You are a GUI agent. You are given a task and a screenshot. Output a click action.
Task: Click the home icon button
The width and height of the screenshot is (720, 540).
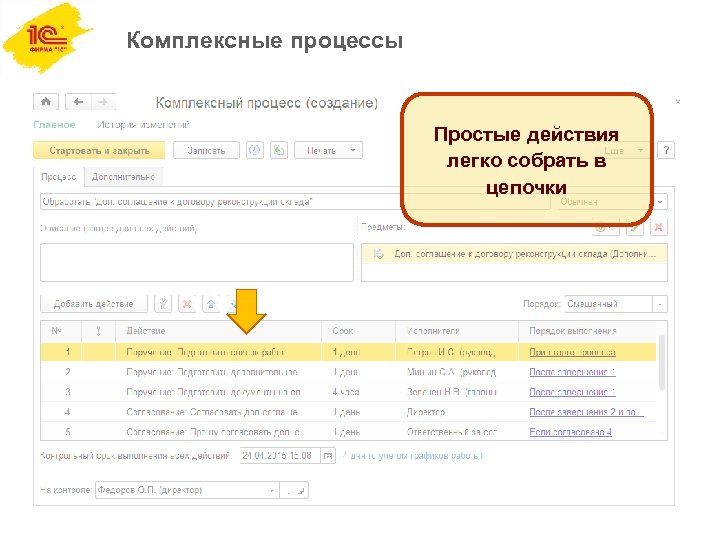(x=46, y=101)
